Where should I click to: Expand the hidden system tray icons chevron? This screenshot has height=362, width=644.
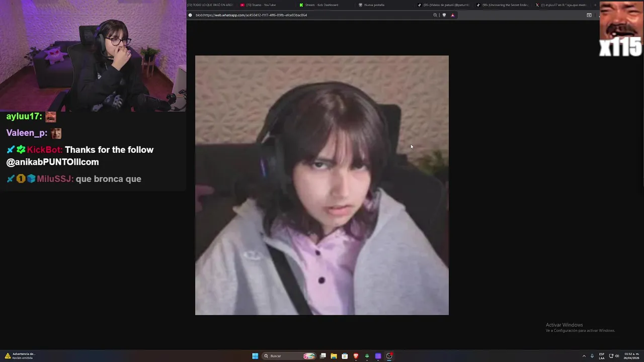[584, 356]
